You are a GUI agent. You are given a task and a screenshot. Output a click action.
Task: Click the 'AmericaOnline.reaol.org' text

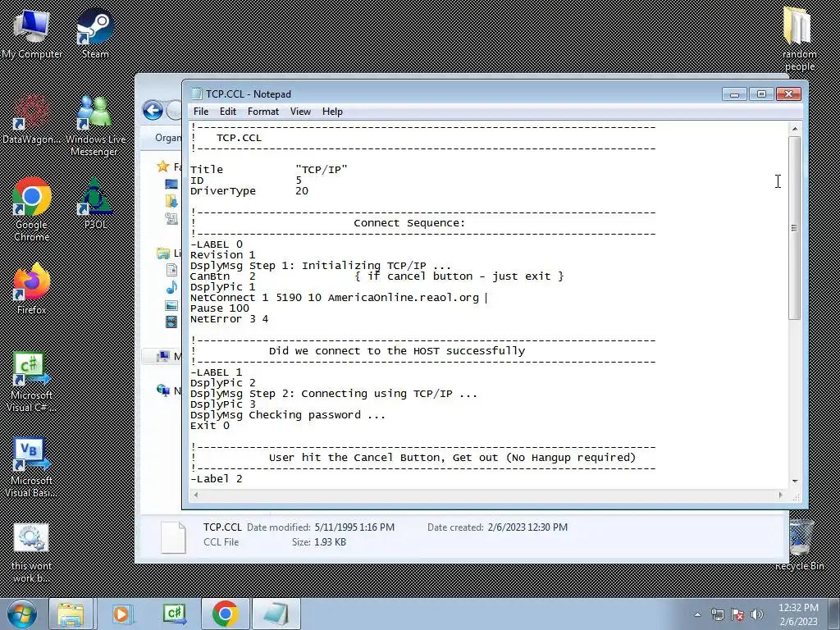point(404,298)
